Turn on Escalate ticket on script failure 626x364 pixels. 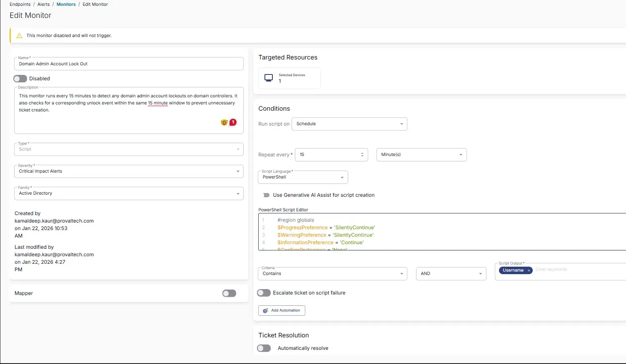(x=264, y=293)
